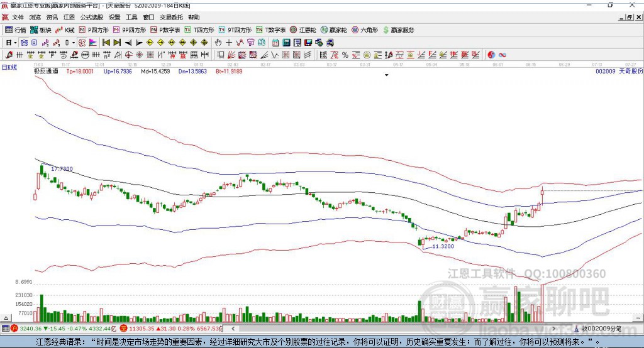Click the hand pan tool
Viewport: 644px width, 348px height.
[x=218, y=43]
